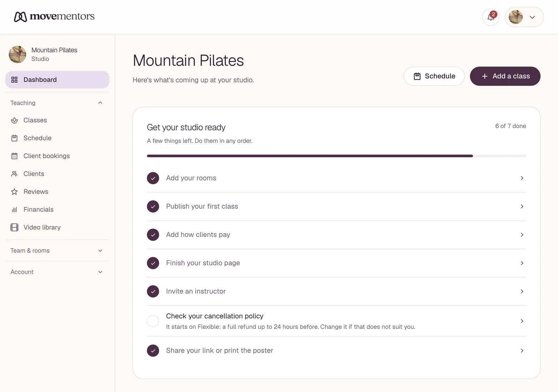Open the Share your link row chevron
558x392 pixels.
click(522, 351)
